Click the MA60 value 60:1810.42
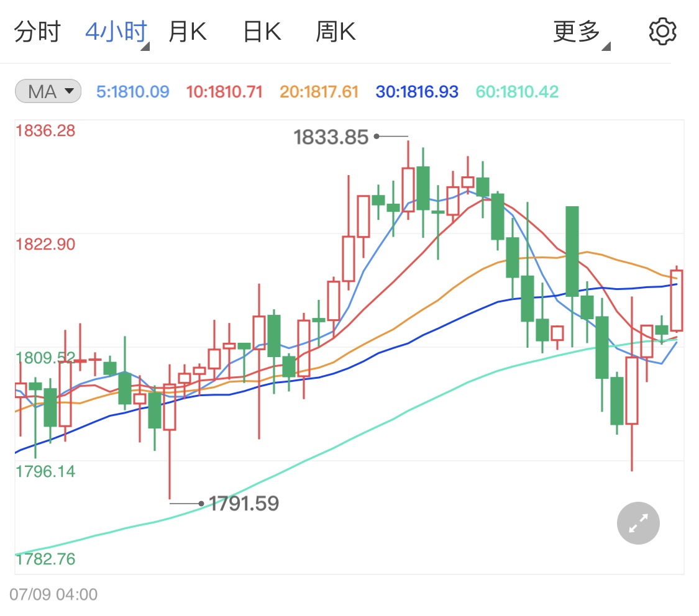 [517, 92]
